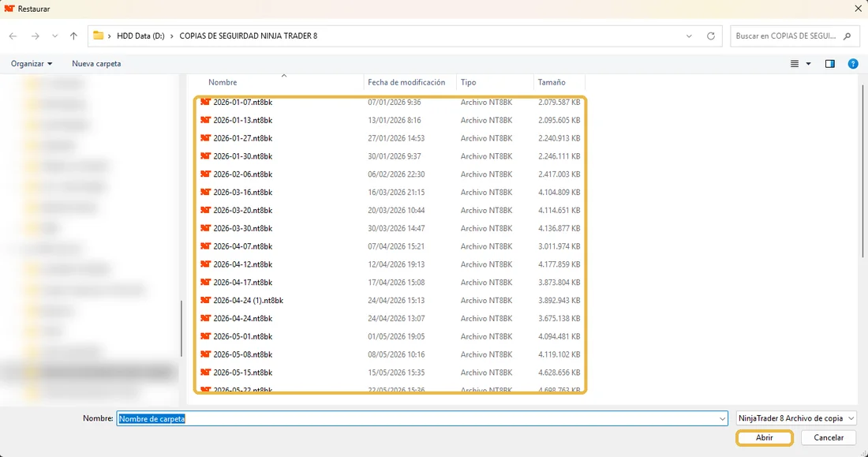Close the Restaurar dialog
The width and height of the screenshot is (868, 457).
858,9
